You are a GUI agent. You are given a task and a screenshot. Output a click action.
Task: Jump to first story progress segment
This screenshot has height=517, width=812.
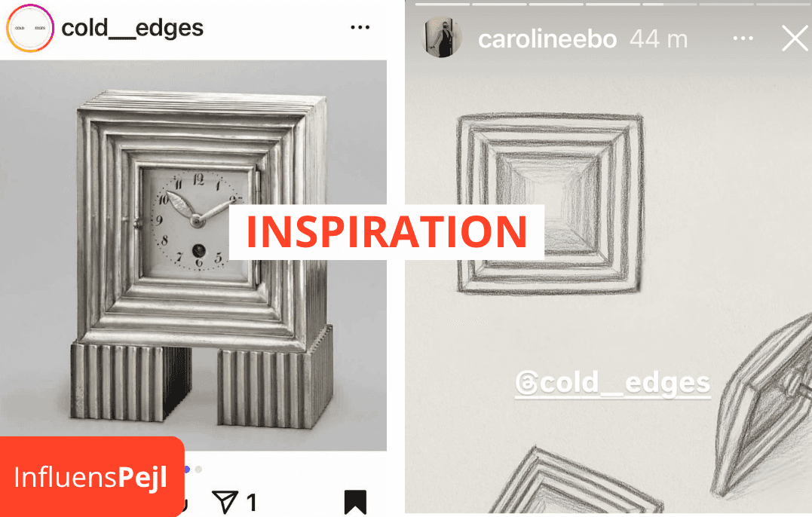(443, 4)
